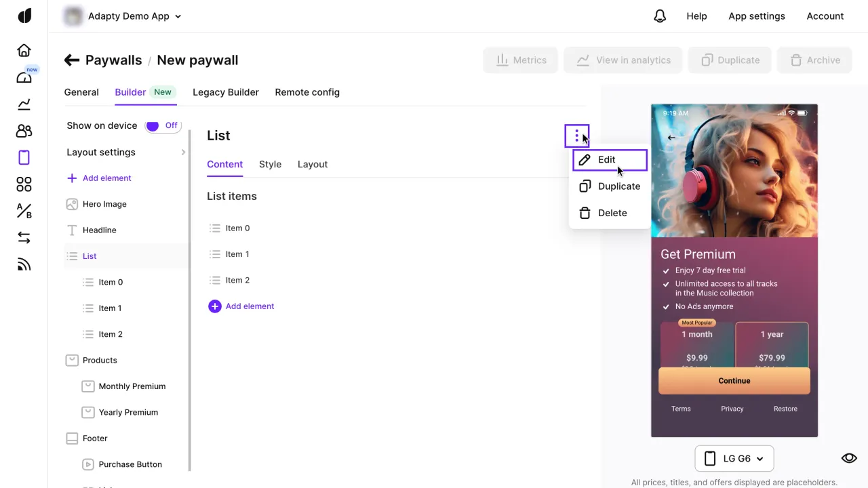Open the products grid sidebar icon

point(24,184)
